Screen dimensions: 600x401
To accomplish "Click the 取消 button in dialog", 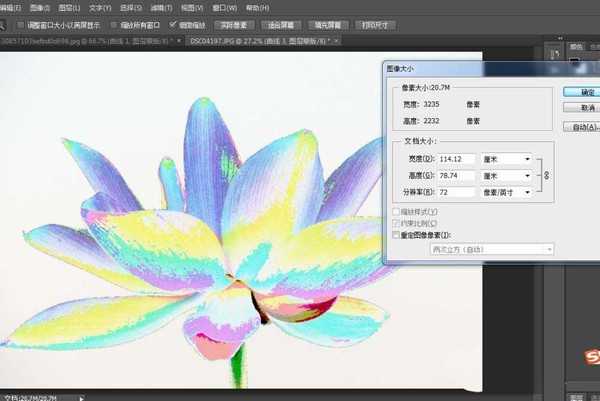I will click(580, 108).
